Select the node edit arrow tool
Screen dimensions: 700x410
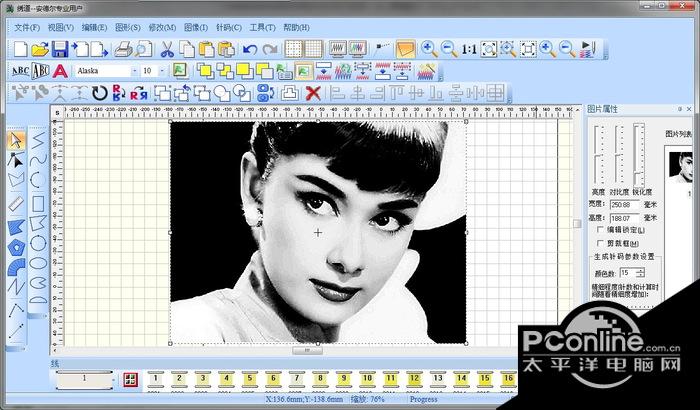pos(17,159)
